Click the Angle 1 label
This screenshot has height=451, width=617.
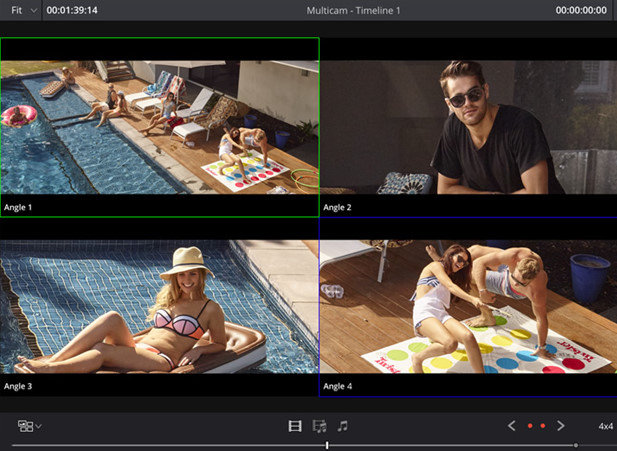point(18,207)
